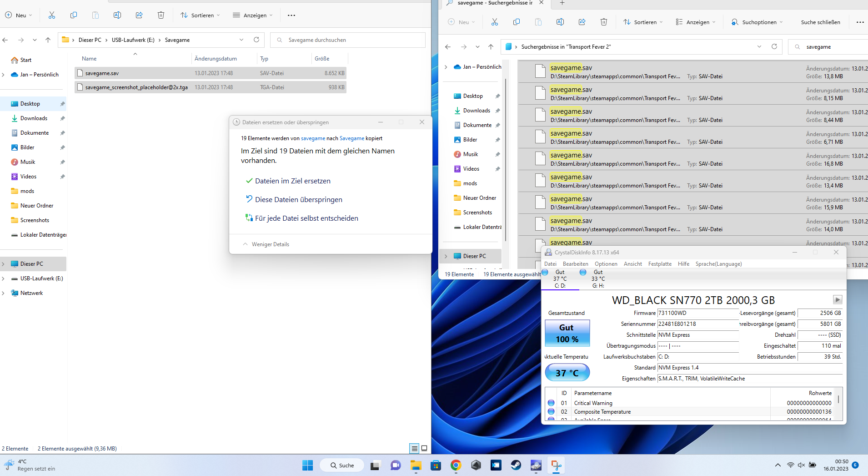Collapse dialog with Weniger Details

click(x=266, y=244)
